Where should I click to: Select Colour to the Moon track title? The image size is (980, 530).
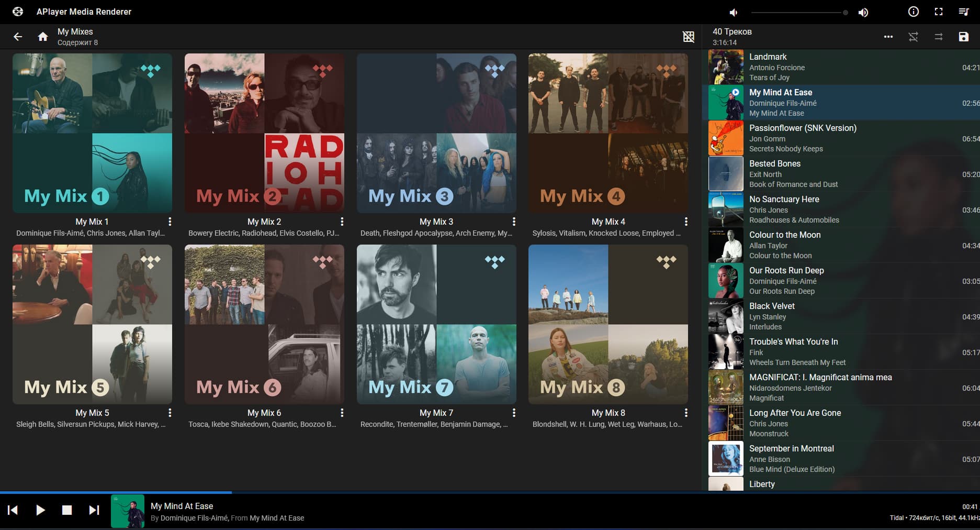tap(785, 235)
